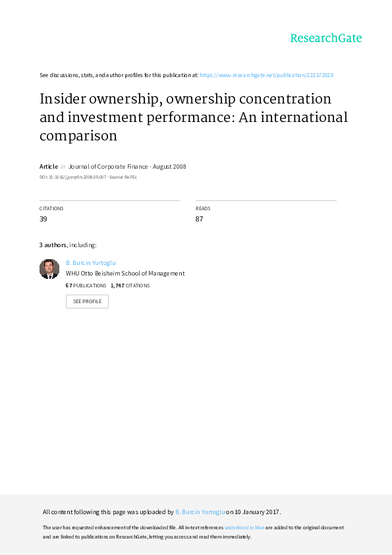Image resolution: width=392 pixels, height=555 pixels.
Task: Click the READS section label
Action: 203,208
